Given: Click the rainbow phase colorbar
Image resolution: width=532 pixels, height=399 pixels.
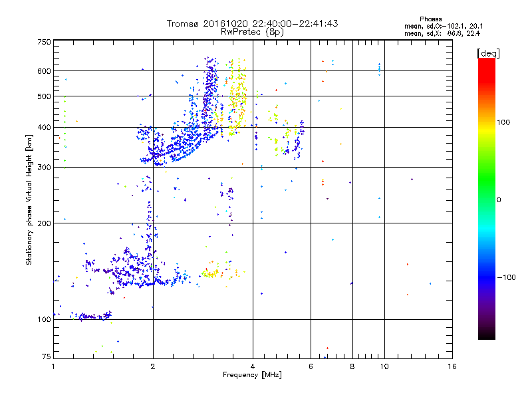Looking at the screenshot, I should 487,199.
